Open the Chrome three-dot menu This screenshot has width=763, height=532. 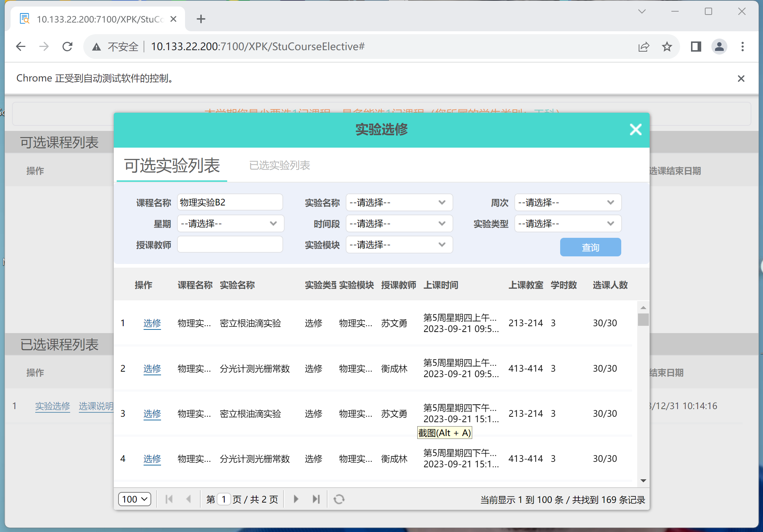[x=742, y=47]
